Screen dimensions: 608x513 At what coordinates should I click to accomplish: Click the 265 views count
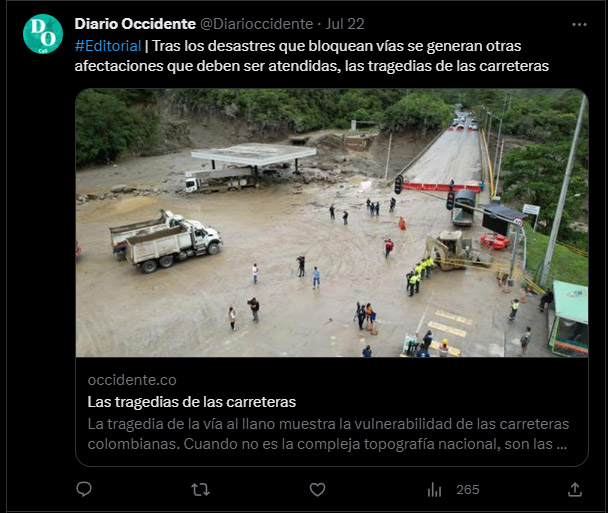click(468, 490)
